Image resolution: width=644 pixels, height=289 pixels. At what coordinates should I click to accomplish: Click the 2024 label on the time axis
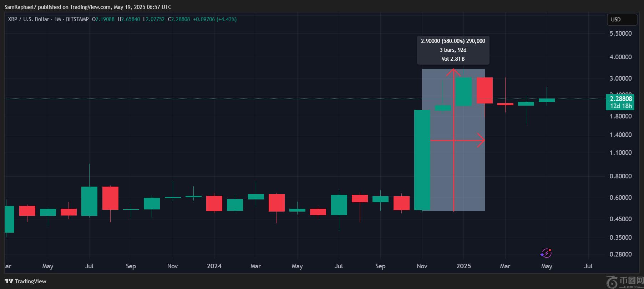[x=214, y=266]
